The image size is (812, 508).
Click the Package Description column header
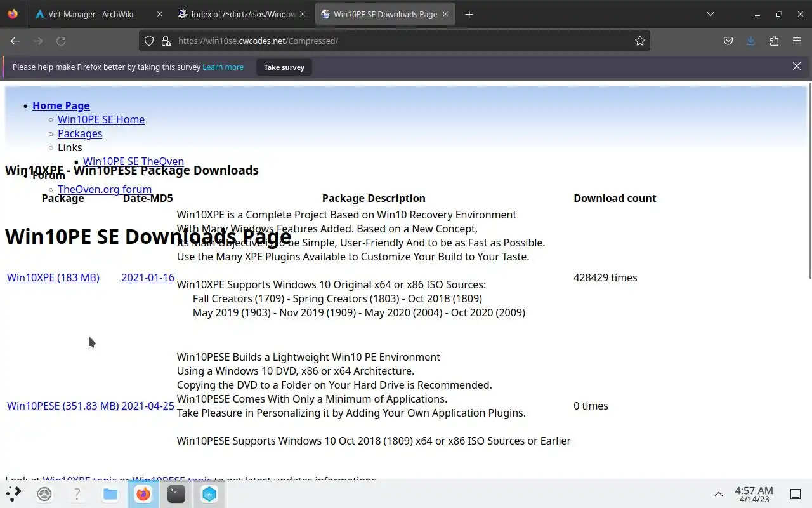[374, 198]
